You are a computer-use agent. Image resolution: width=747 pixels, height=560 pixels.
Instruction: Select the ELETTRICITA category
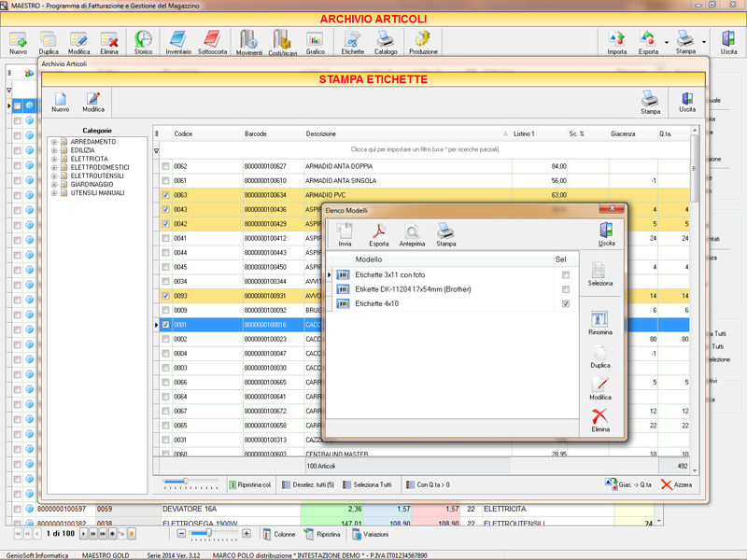(89, 159)
